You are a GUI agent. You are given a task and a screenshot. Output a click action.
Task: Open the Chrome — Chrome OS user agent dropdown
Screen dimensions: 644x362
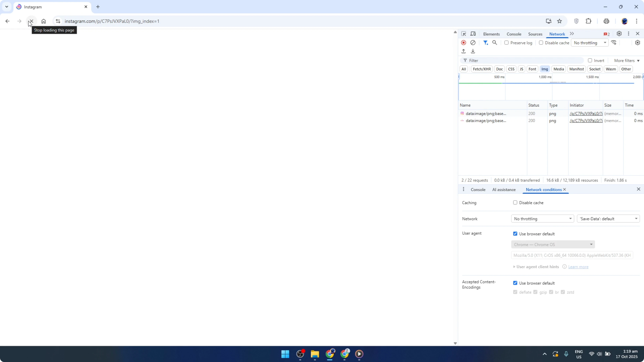tap(553, 244)
